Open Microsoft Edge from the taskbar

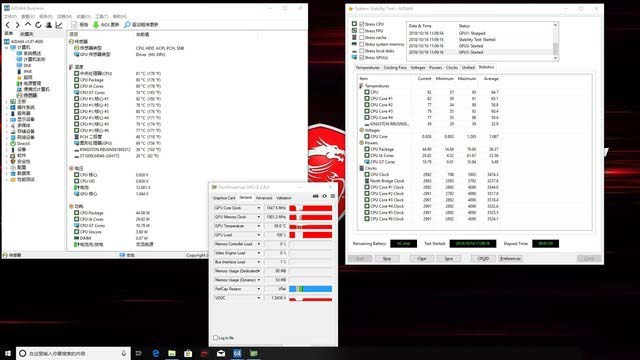[156, 353]
